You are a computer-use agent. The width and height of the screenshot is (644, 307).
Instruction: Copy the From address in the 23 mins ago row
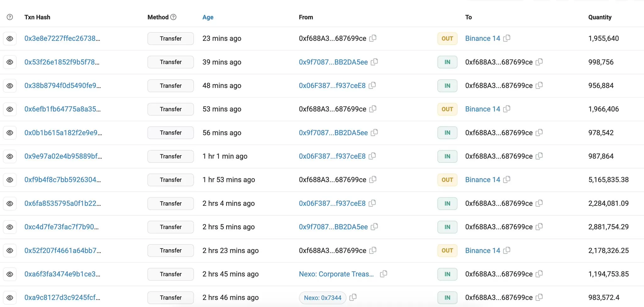point(373,38)
